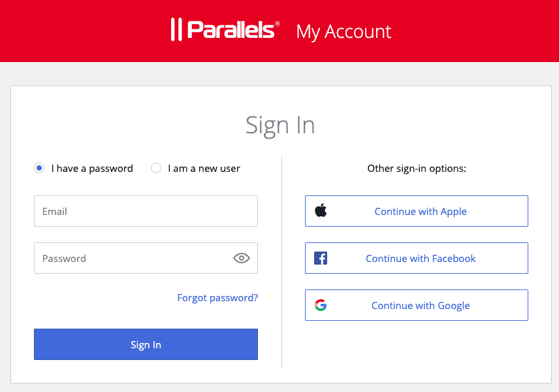Viewport: 559px width, 392px height.
Task: Click inside the Email field
Action: click(x=146, y=210)
